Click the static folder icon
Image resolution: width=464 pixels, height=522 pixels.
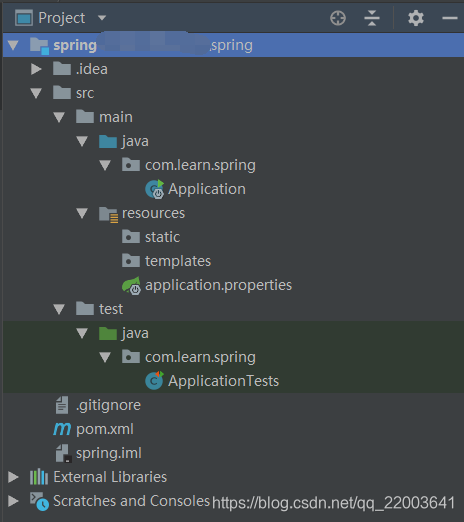pyautogui.click(x=131, y=237)
